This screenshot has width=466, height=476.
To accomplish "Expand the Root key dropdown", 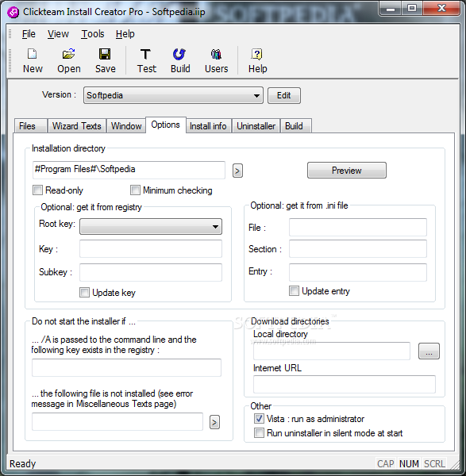I will pyautogui.click(x=151, y=226).
